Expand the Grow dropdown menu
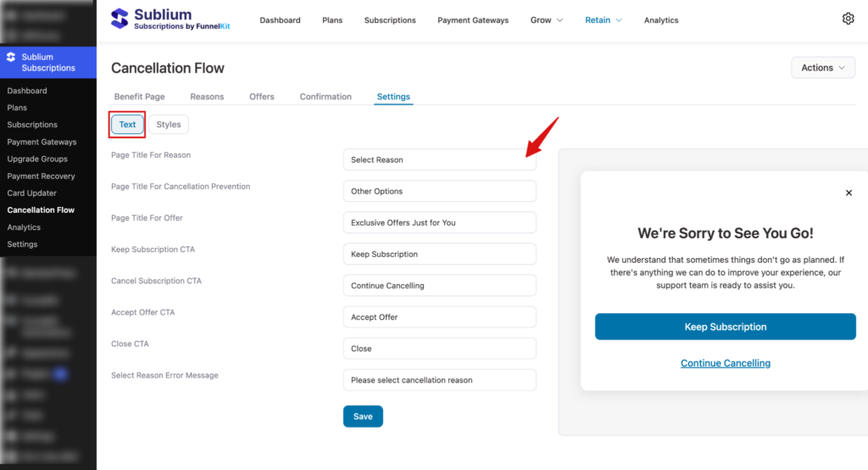This screenshot has width=868, height=470. (547, 20)
